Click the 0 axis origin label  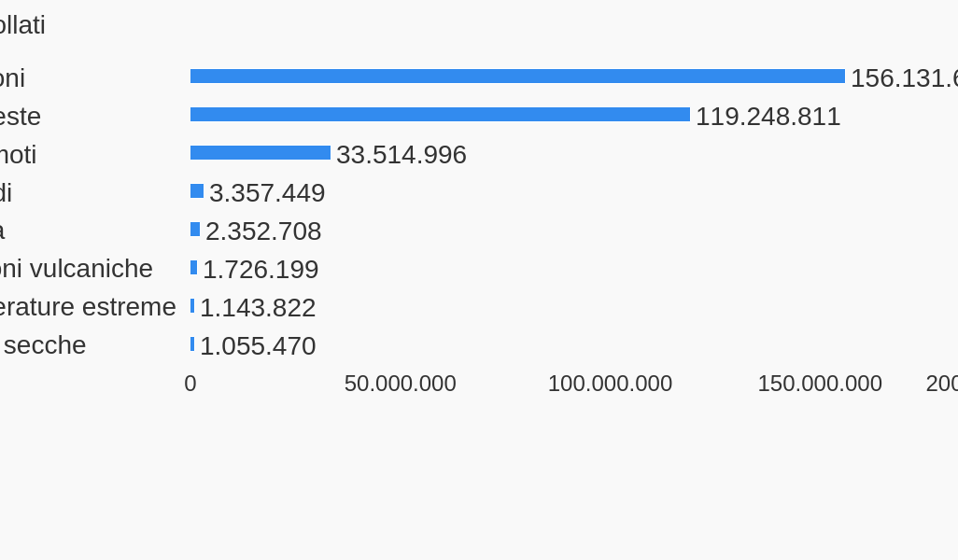tap(190, 384)
